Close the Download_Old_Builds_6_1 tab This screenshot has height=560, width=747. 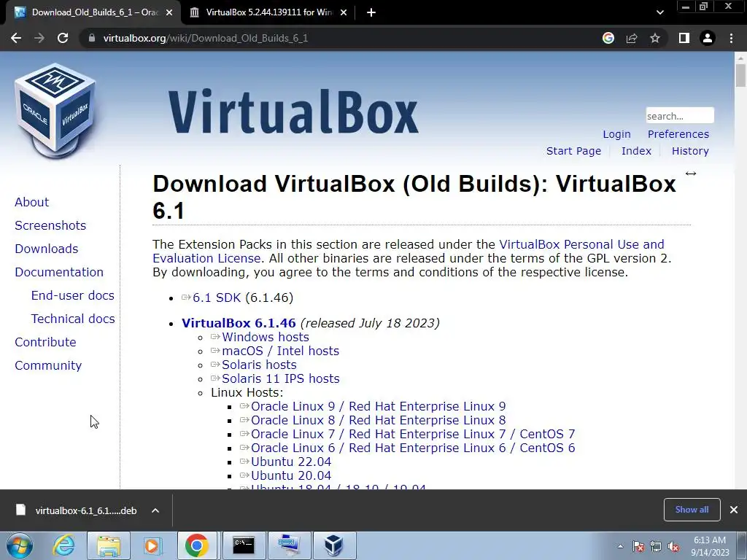pos(169,12)
